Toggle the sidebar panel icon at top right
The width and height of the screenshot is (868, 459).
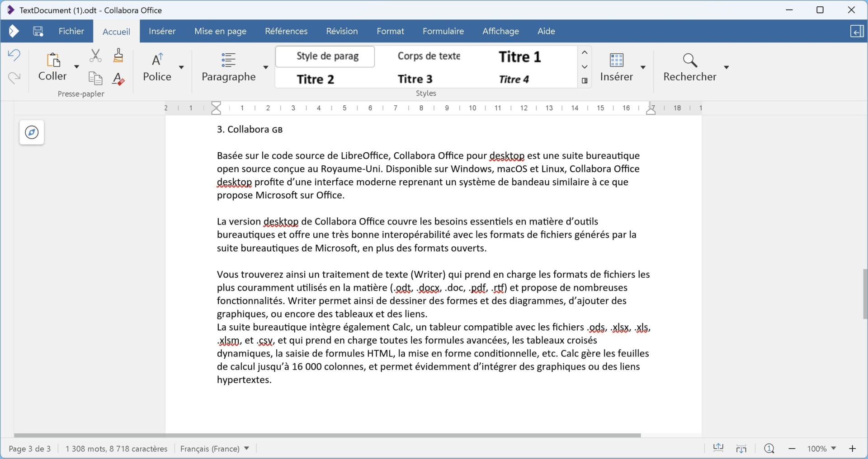[857, 31]
